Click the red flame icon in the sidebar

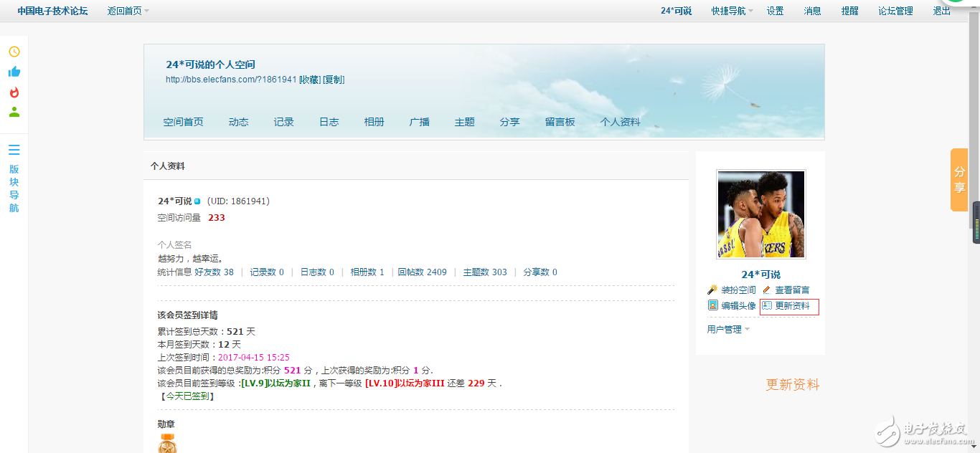pyautogui.click(x=14, y=92)
